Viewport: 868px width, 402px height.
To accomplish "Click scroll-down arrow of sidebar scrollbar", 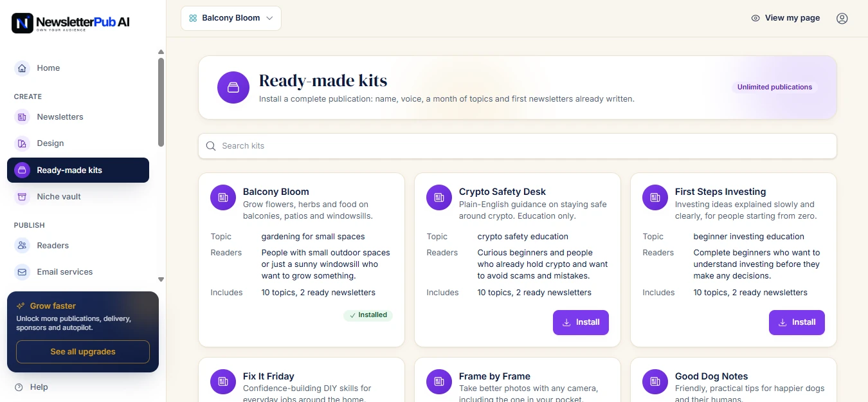I will click(161, 279).
